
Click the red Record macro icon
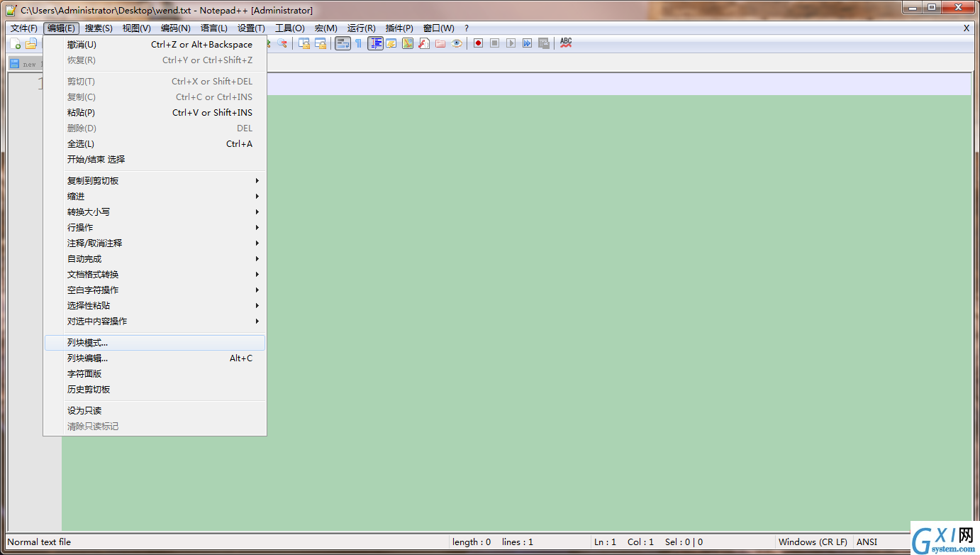pyautogui.click(x=478, y=43)
